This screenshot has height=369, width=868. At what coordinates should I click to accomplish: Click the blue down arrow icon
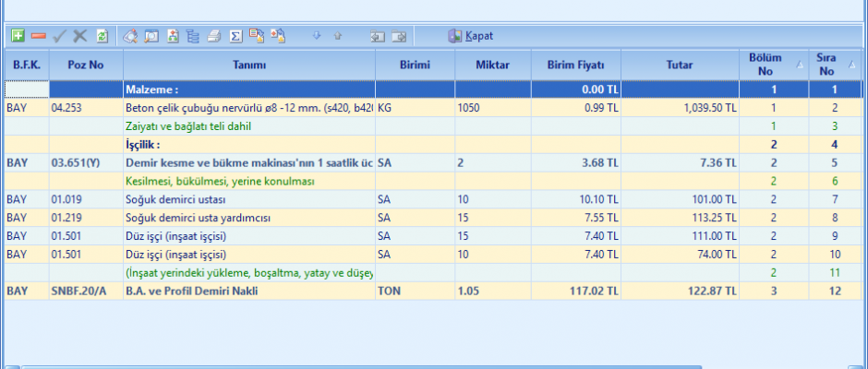[x=317, y=36]
